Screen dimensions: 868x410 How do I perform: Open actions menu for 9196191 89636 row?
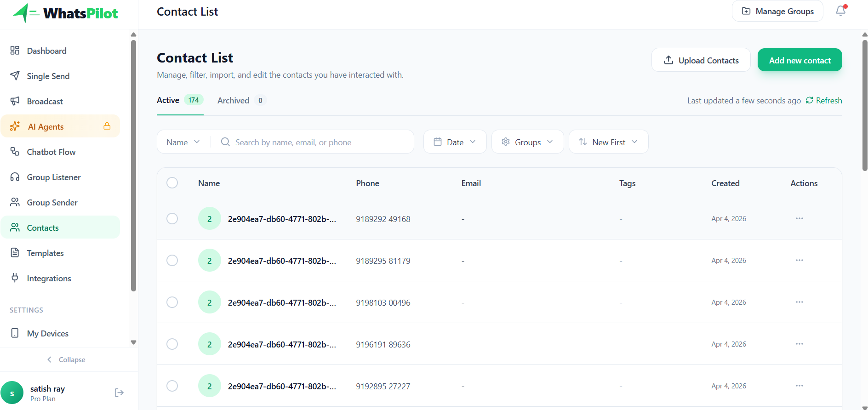799,344
